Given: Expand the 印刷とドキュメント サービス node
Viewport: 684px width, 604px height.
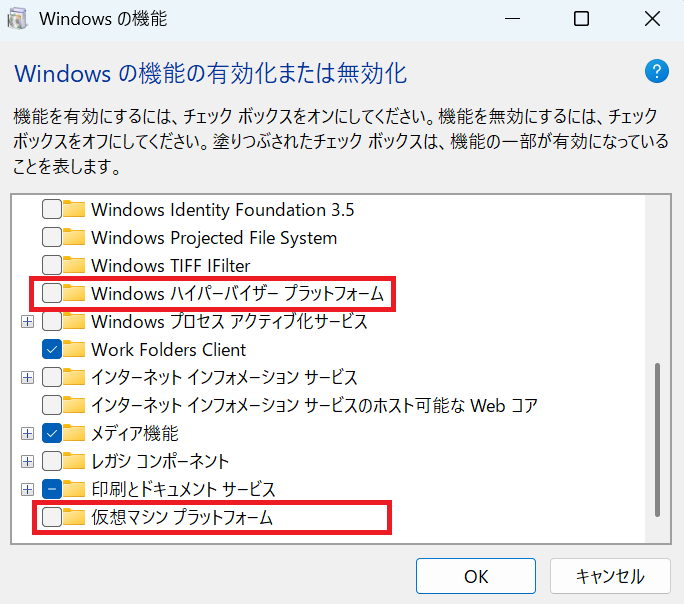Looking at the screenshot, I should pyautogui.click(x=27, y=490).
